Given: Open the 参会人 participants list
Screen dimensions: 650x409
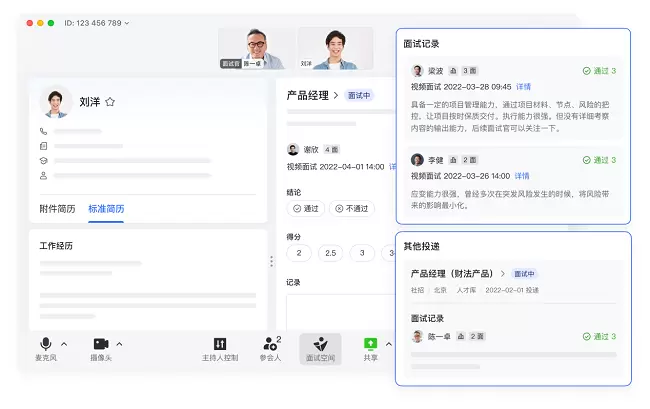Looking at the screenshot, I should [271, 343].
